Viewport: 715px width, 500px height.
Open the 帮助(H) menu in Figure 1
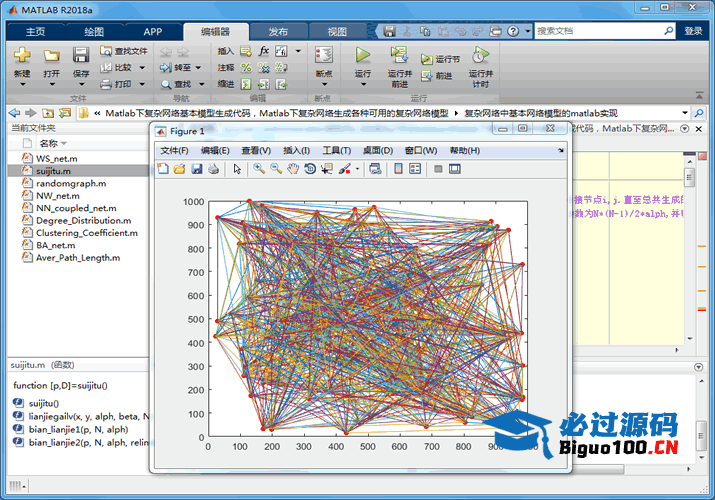point(465,150)
